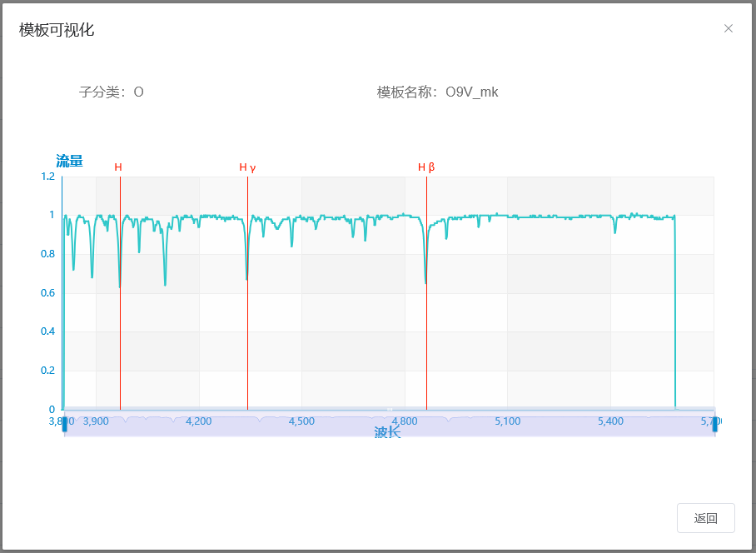Click the 5,400 x-axis tick label
The height and width of the screenshot is (553, 756).
610,421
